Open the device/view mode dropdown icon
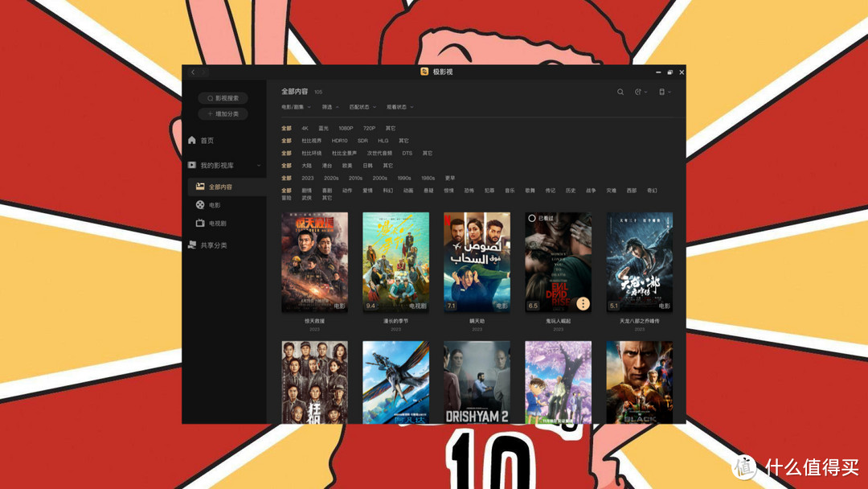The height and width of the screenshot is (489, 868). [665, 92]
